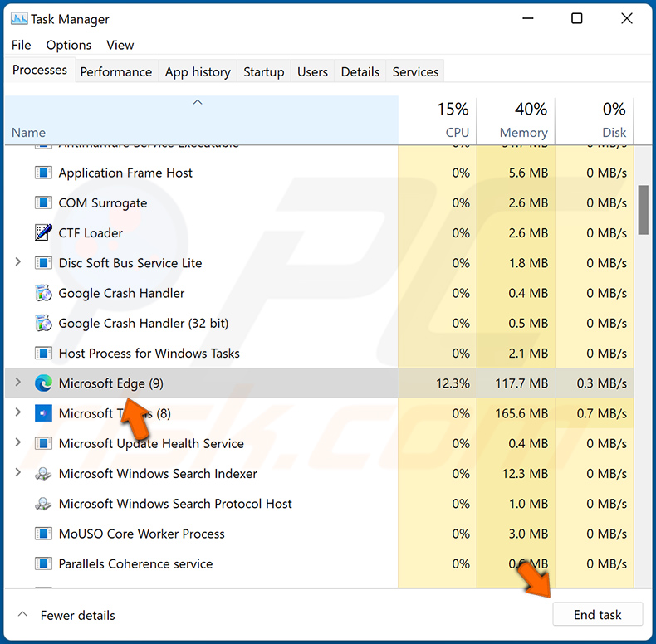Switch to the App history tab
The height and width of the screenshot is (644, 656).
point(198,71)
